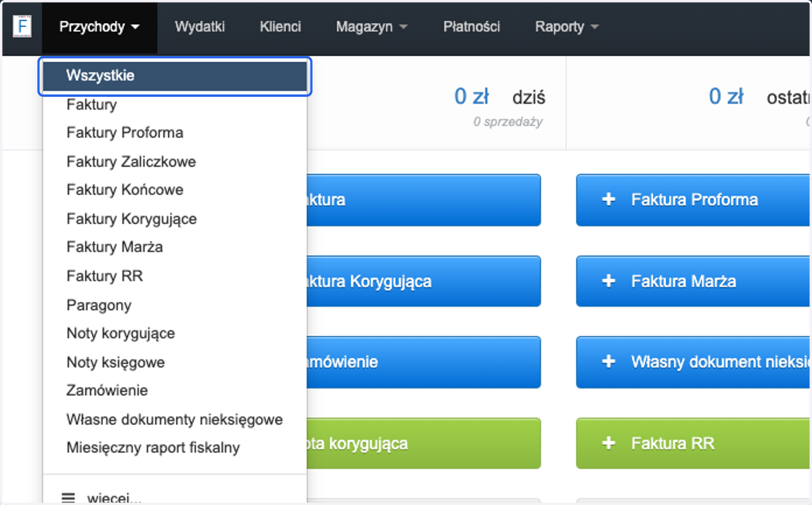Go to Wydatki in navbar
This screenshot has width=812, height=505.
pos(200,27)
